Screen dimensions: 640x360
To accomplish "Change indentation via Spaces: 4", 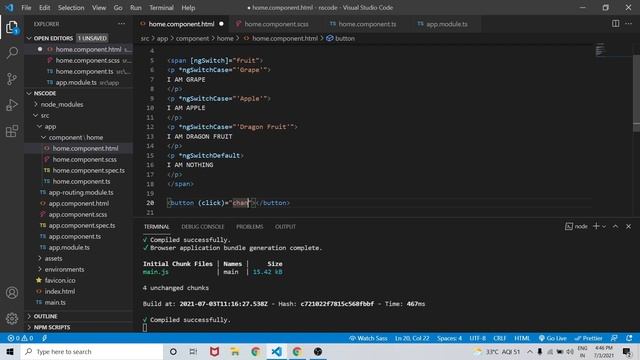I will [449, 338].
